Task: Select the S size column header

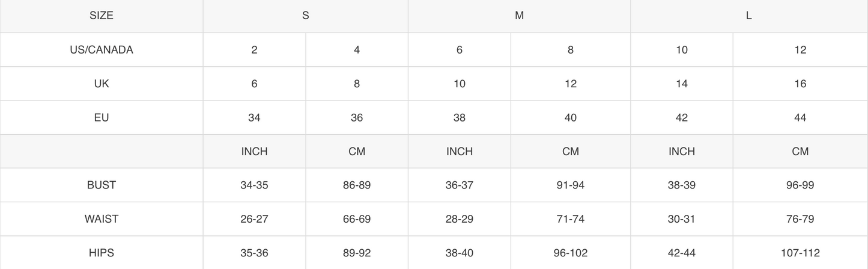Action: point(306,16)
